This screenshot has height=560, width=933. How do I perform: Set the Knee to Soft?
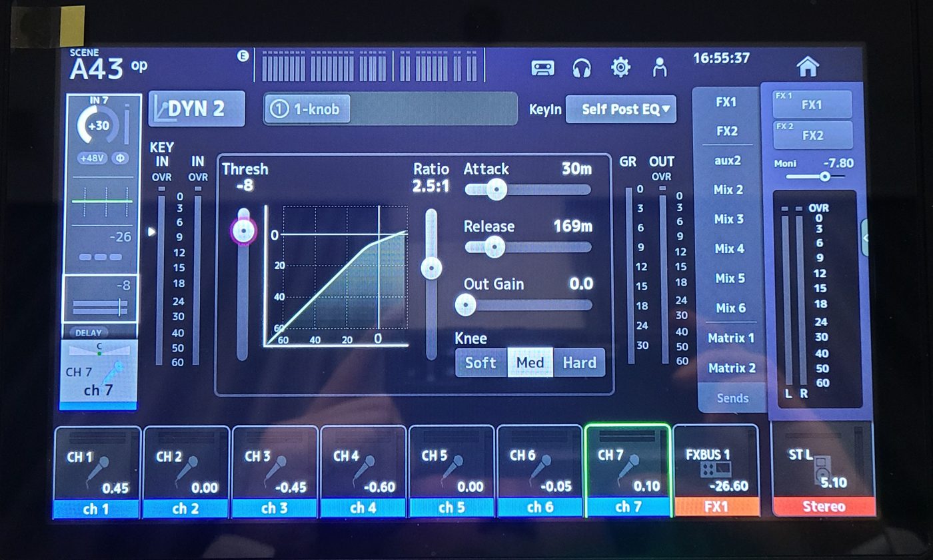(480, 363)
